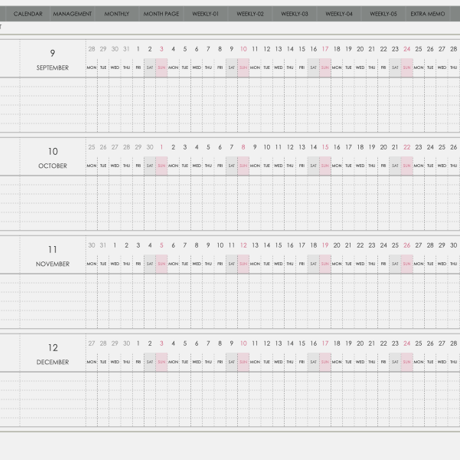Select Sunday date 8 in October row
Image resolution: width=460 pixels, height=460 pixels.
(243, 147)
